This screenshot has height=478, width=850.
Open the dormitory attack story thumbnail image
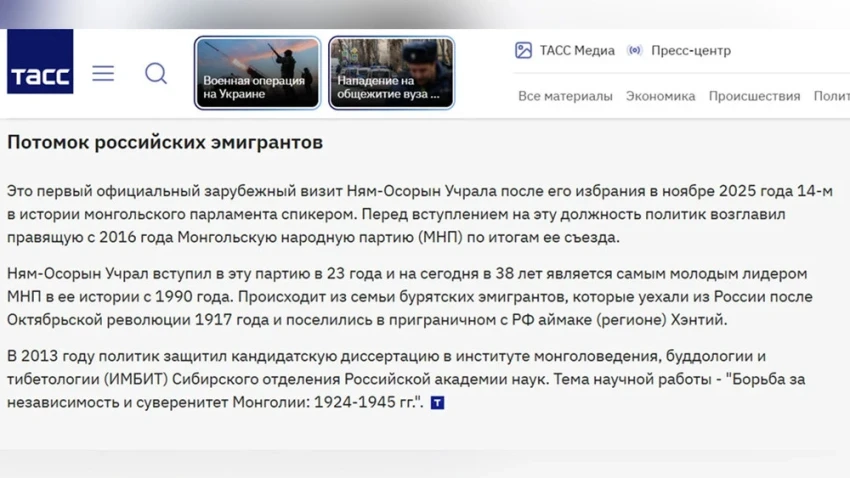pos(391,55)
